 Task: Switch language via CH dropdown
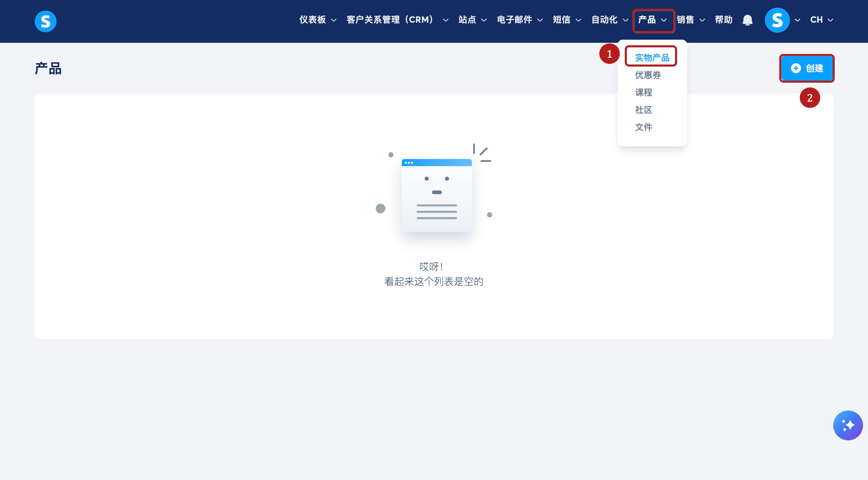click(821, 20)
